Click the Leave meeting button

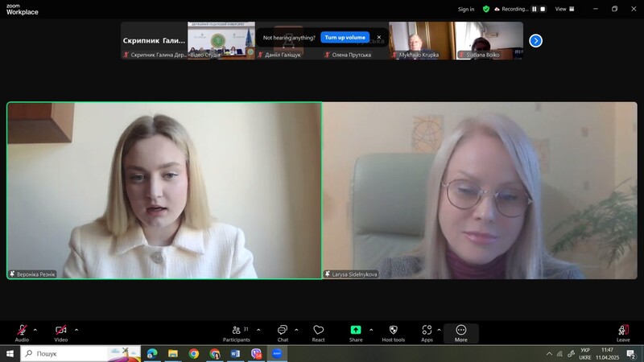(623, 333)
